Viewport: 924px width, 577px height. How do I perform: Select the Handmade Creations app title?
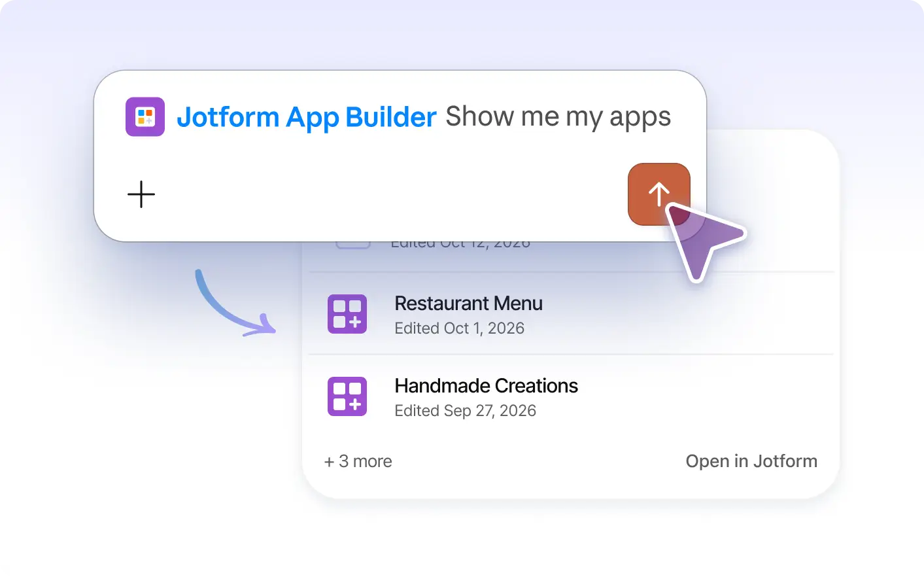pyautogui.click(x=487, y=386)
